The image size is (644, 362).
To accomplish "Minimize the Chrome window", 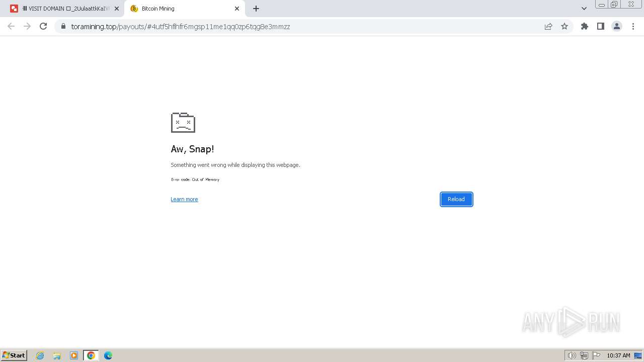I will [x=602, y=5].
